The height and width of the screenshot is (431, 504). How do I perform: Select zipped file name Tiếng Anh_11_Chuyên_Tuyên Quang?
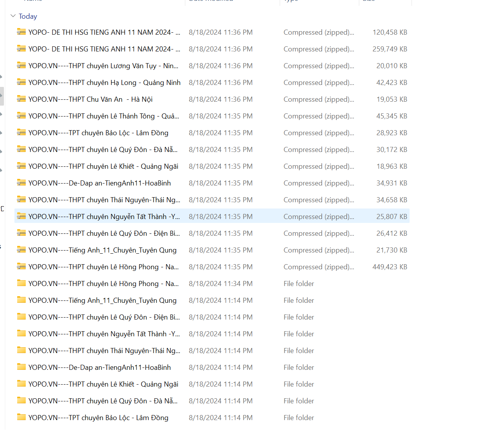103,250
